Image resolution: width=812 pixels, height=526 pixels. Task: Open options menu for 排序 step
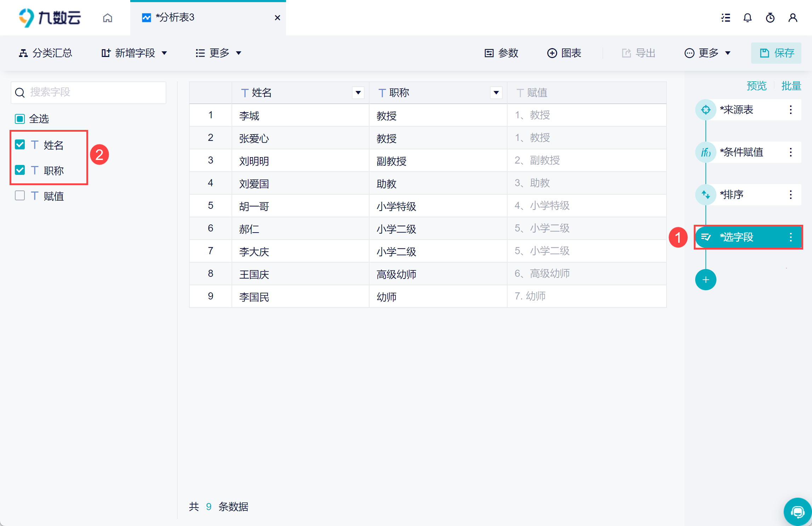[790, 195]
